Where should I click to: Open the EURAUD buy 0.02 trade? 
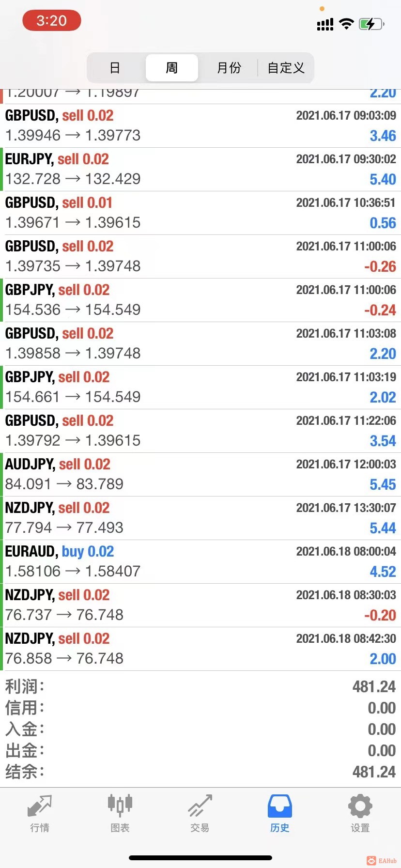point(200,562)
